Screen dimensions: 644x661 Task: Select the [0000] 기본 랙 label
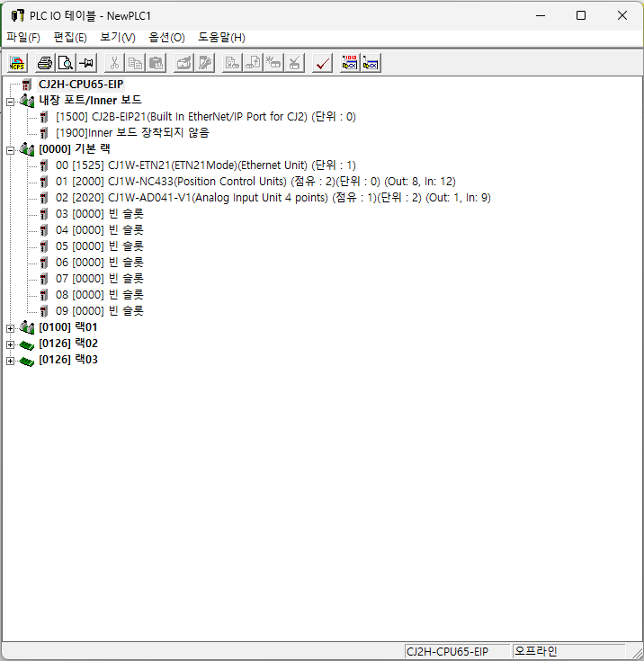tap(75, 148)
